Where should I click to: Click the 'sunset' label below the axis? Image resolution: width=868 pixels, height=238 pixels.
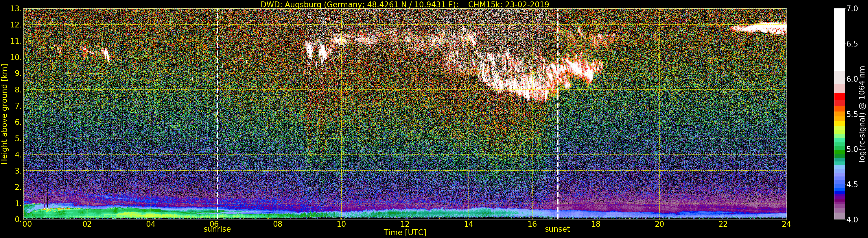pos(557,229)
